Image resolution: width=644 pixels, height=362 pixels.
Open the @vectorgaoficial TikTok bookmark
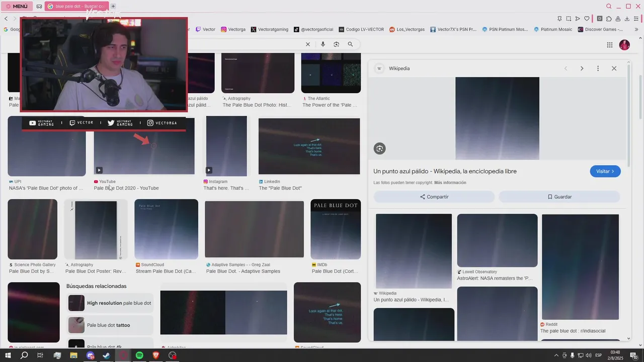tap(313, 29)
